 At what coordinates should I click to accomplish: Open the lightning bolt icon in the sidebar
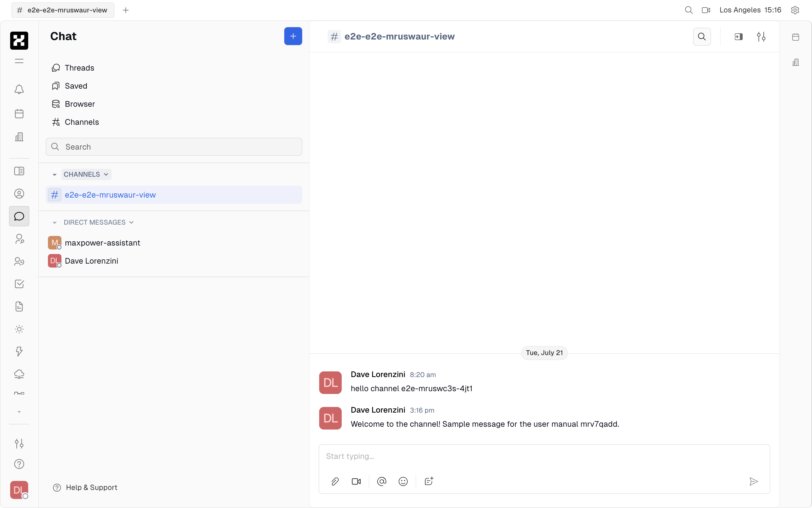tap(19, 351)
